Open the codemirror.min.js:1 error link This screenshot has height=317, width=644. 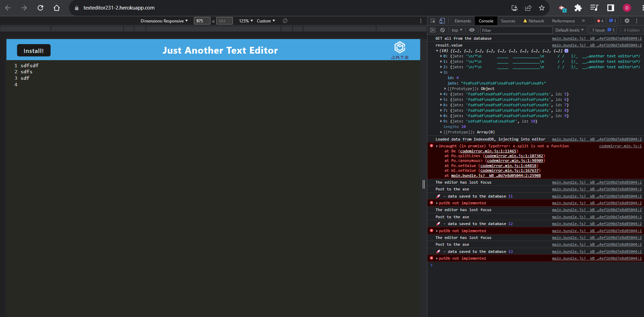(x=620, y=146)
